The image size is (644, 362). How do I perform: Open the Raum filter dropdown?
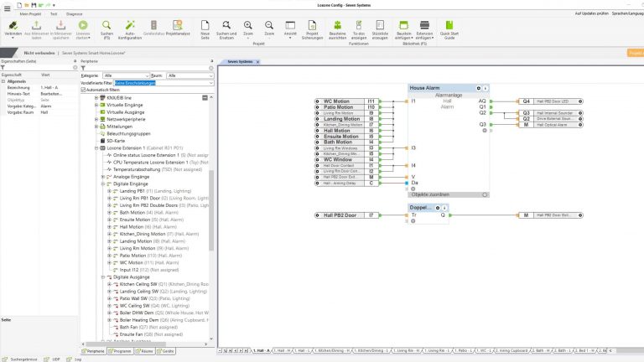click(x=190, y=75)
